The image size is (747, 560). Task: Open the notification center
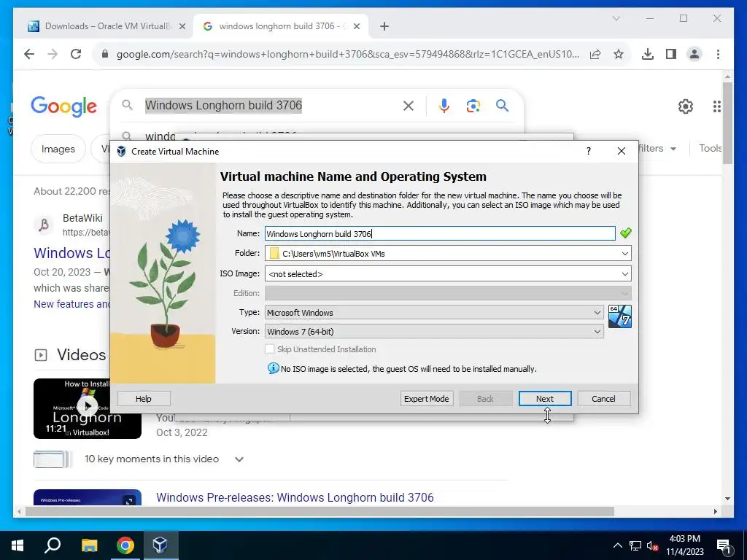724,545
